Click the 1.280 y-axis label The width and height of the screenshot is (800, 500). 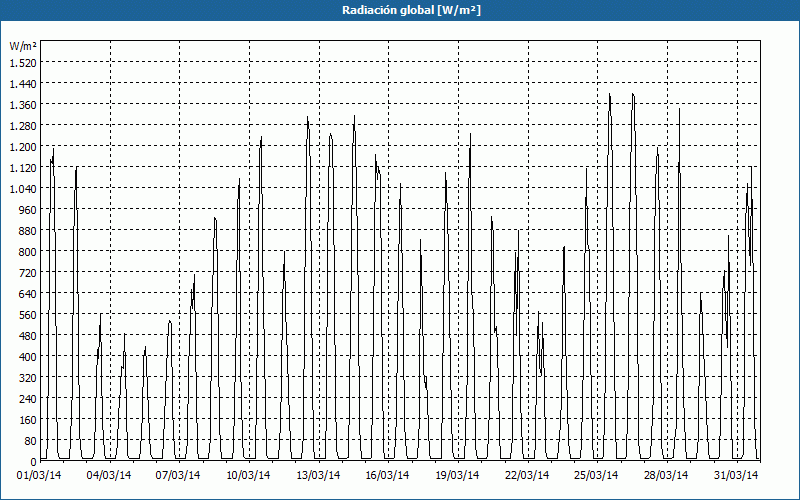pos(23,126)
